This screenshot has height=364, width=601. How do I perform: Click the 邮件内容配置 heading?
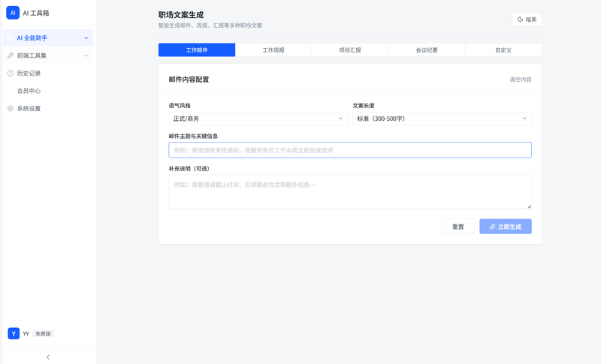click(x=189, y=80)
